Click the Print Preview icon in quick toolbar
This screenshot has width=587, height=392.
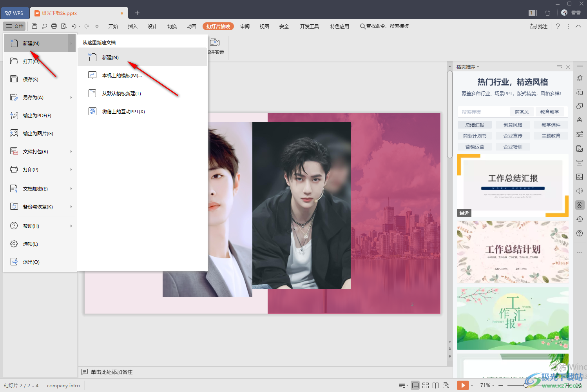tap(64, 26)
